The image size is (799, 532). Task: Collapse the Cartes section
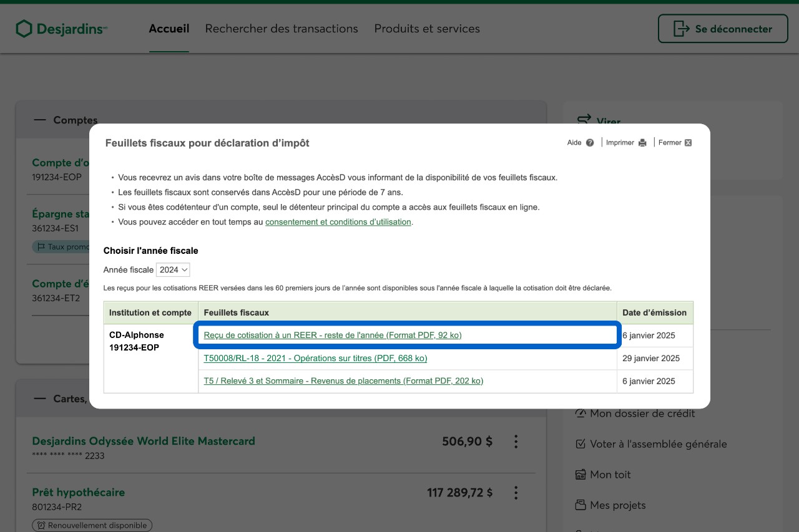pyautogui.click(x=40, y=399)
